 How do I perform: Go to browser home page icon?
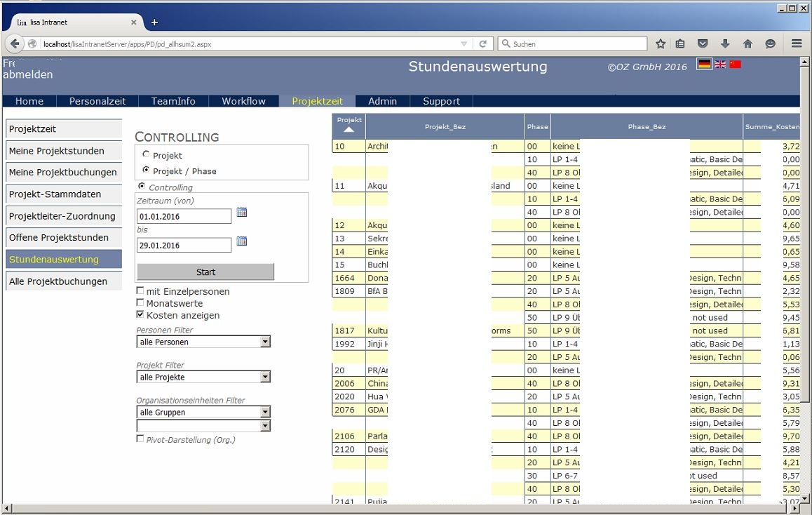[747, 44]
